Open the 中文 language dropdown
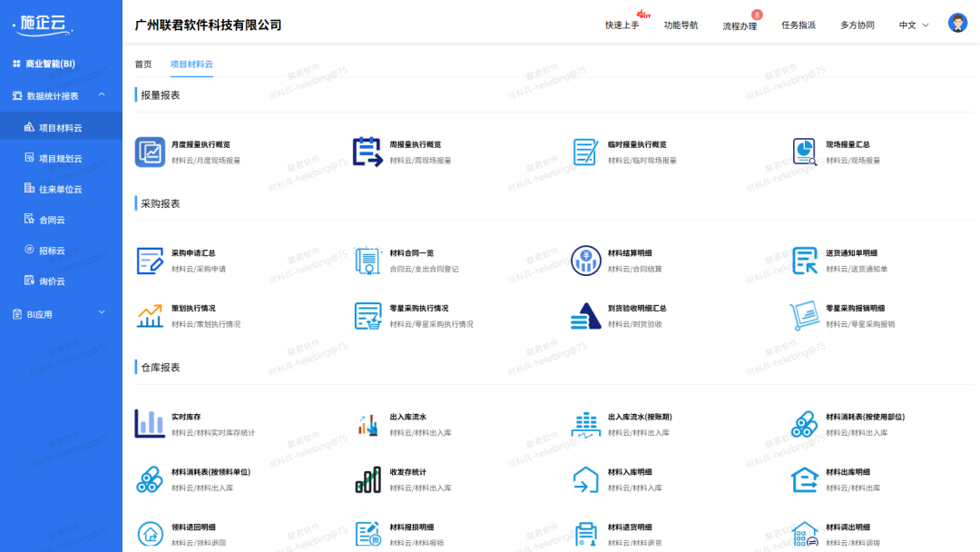Image resolution: width=980 pixels, height=552 pixels. pyautogui.click(x=914, y=25)
